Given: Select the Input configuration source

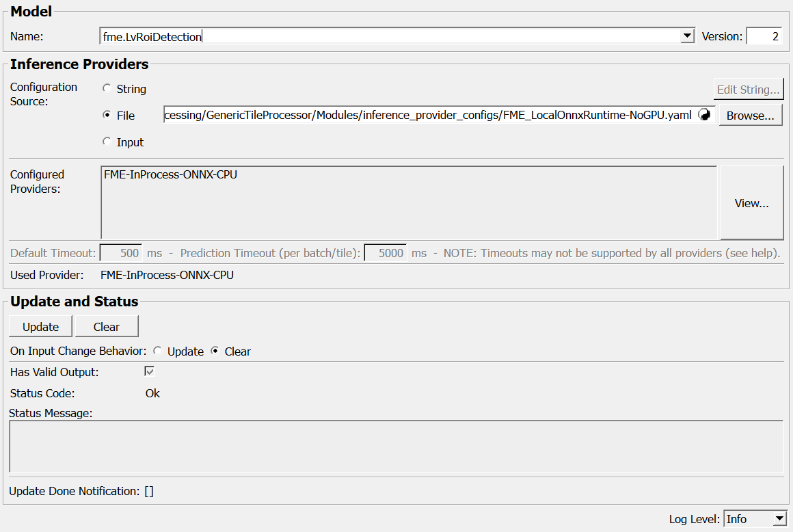Looking at the screenshot, I should (107, 142).
